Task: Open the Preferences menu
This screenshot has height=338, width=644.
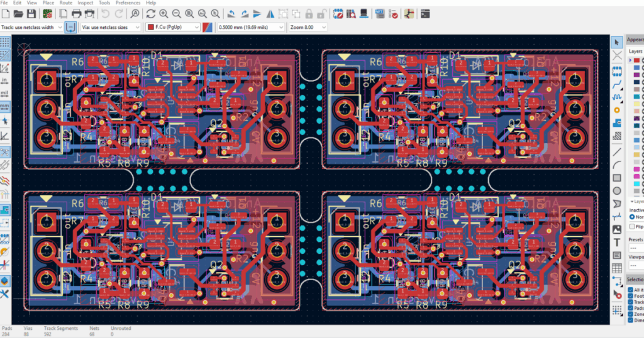Action: click(128, 3)
